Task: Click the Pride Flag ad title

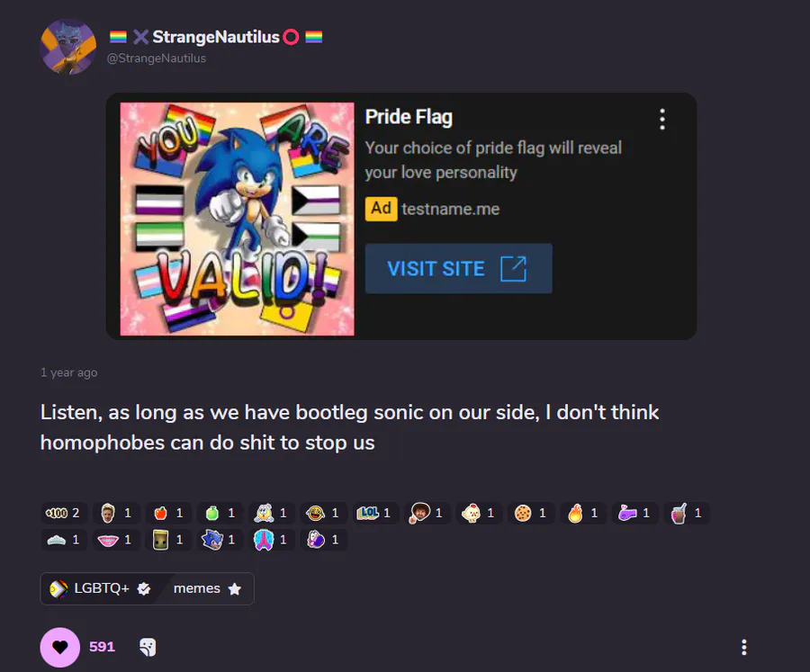Action: tap(409, 117)
